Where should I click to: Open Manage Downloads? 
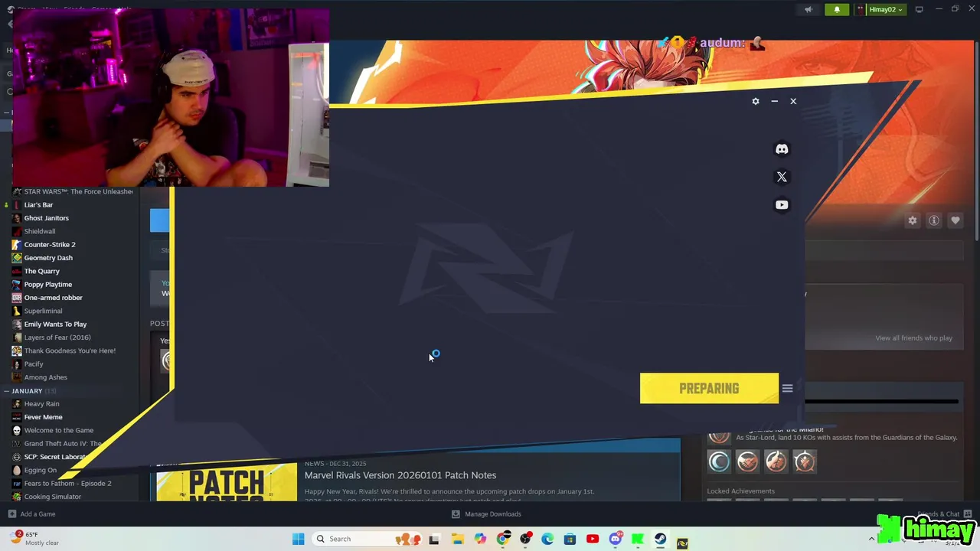click(x=486, y=514)
